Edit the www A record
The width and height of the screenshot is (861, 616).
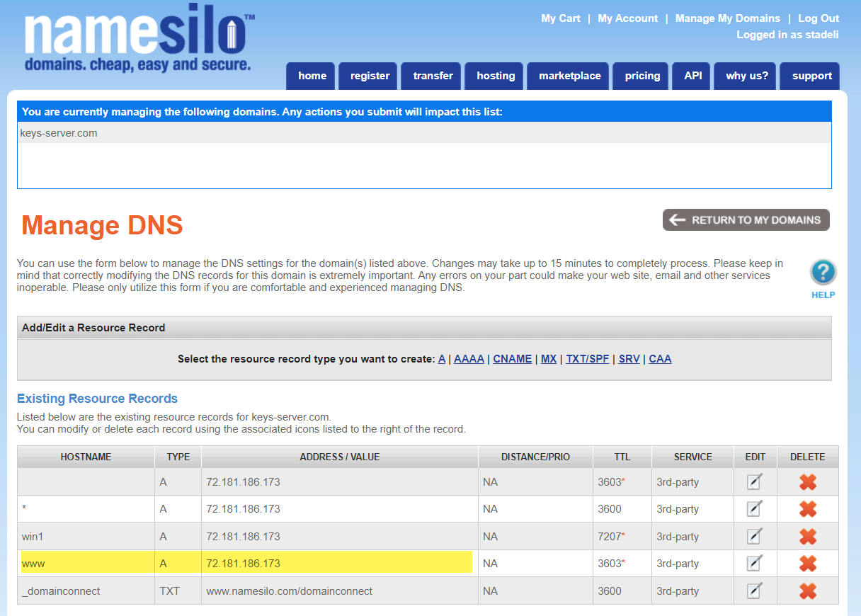pos(755,564)
